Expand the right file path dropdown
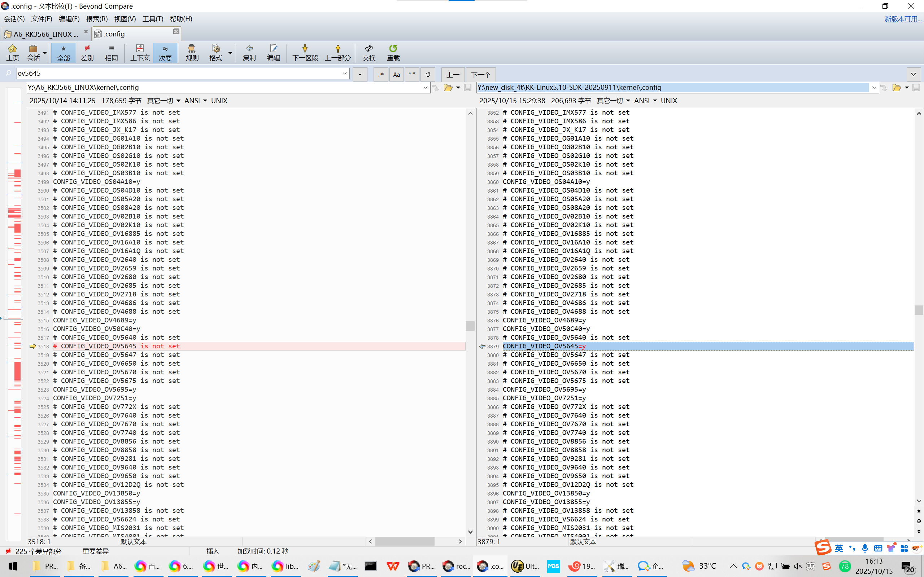Screen dimensions: 924x577 tap(873, 87)
